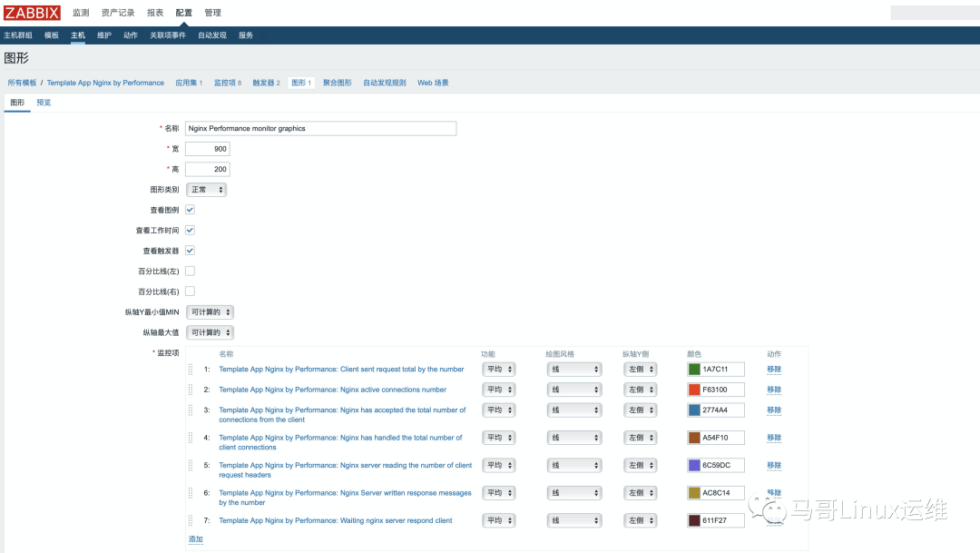Open the 自动发现规则 link
Screen dimensions: 980x553
[385, 83]
